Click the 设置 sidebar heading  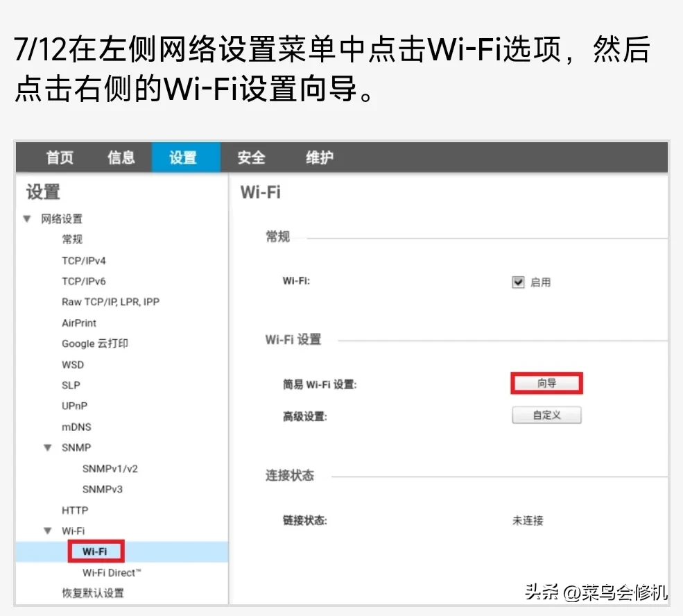pos(43,192)
